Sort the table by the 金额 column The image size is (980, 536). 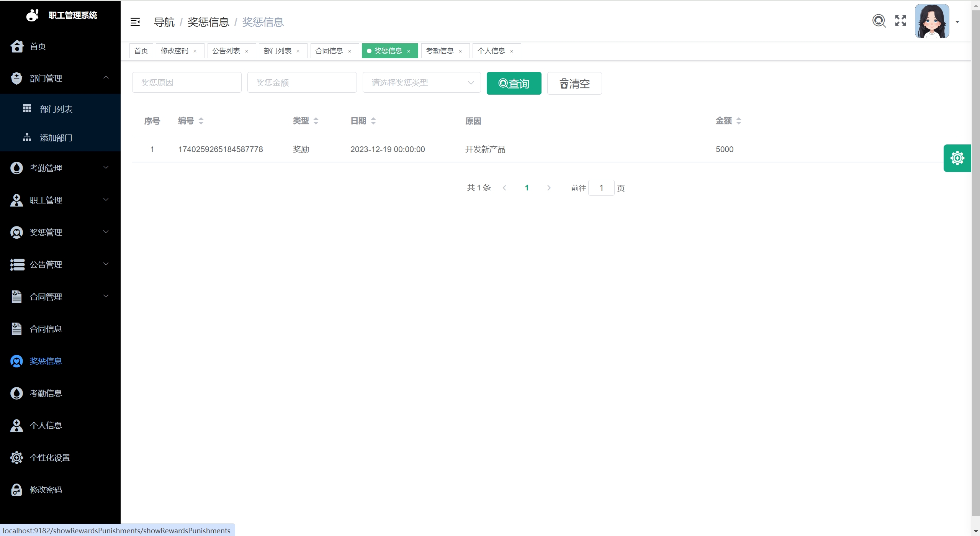(x=738, y=121)
